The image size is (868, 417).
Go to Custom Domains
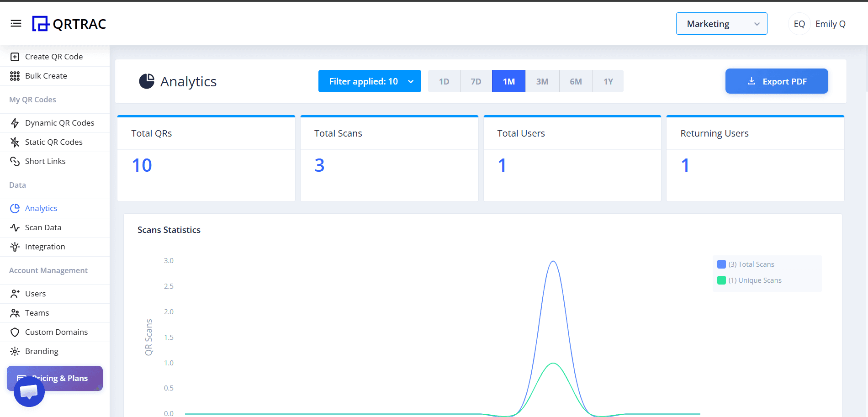click(x=57, y=332)
